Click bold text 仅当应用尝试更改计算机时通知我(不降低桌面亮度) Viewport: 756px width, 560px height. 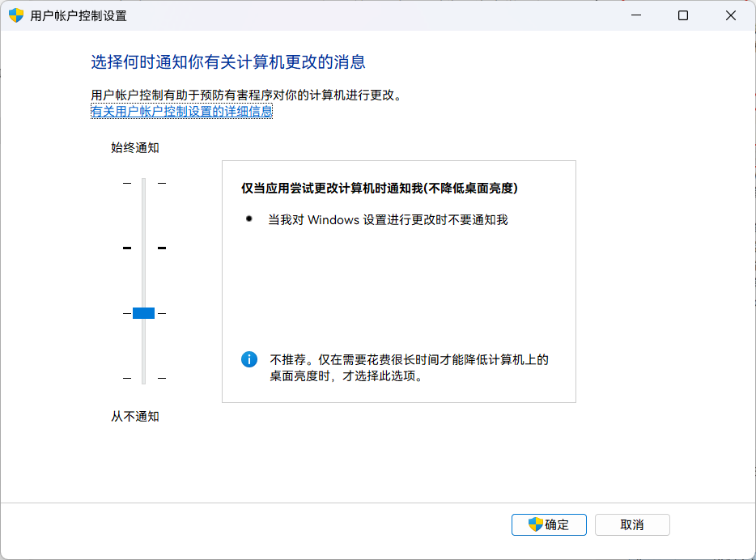point(380,188)
